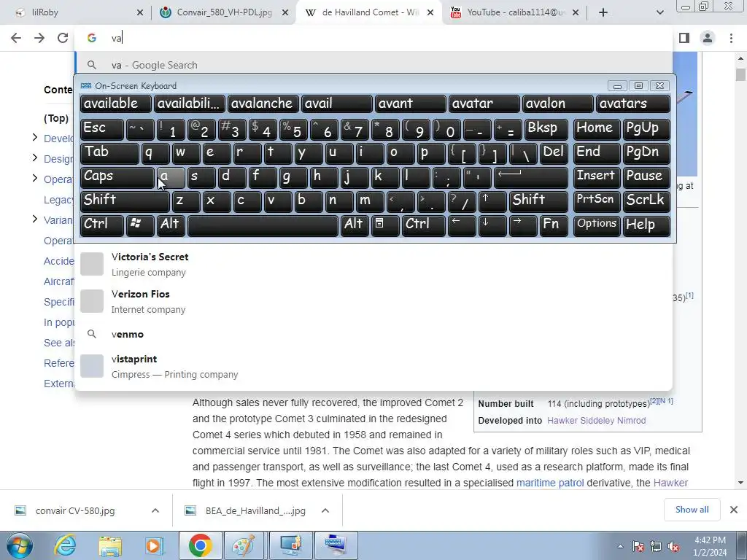Expand the Variants contents section

tap(35, 219)
